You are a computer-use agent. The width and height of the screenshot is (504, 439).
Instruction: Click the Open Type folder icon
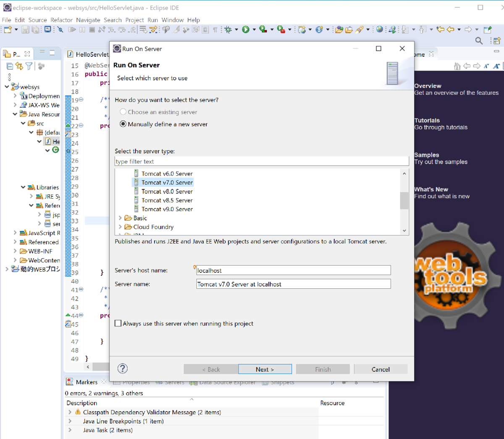click(339, 29)
